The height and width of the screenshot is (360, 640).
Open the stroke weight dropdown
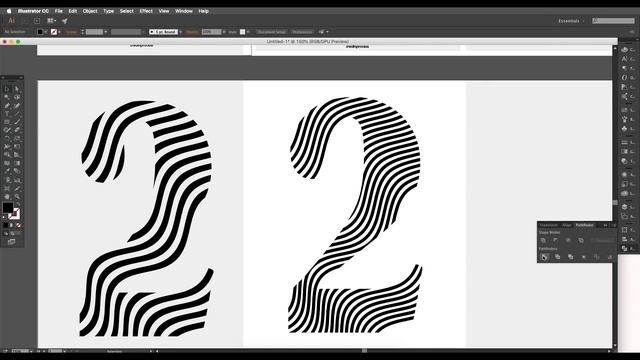[106, 32]
